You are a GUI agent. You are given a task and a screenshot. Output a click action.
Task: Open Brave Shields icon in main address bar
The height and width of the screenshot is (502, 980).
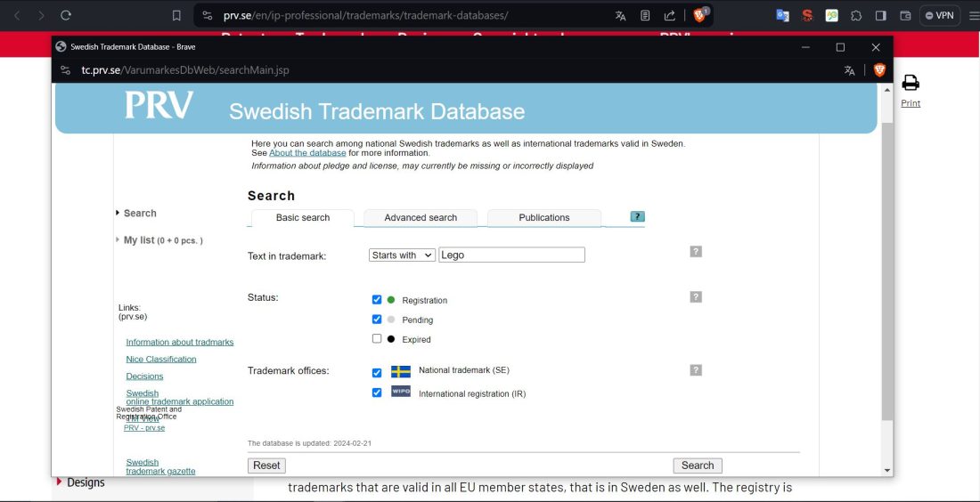700,16
